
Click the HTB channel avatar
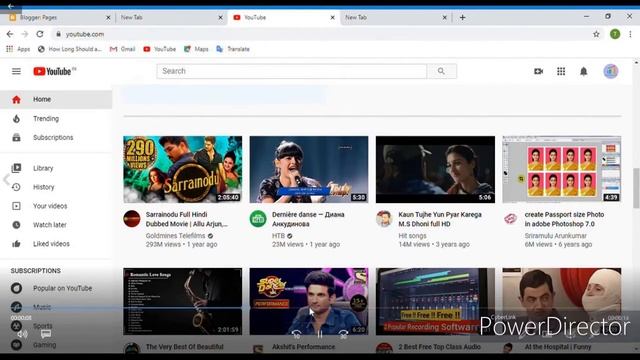pos(258,219)
